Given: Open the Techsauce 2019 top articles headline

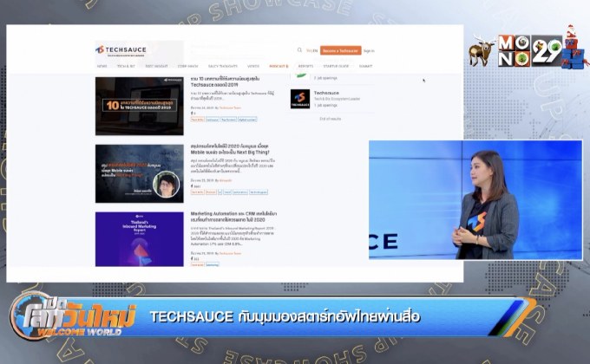Looking at the screenshot, I should pos(225,82).
